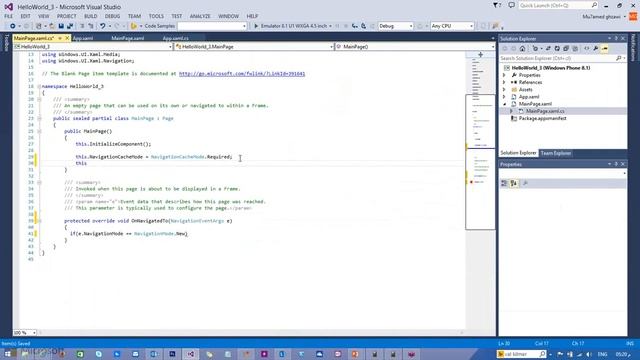640x360 pixels.
Task: Expand the MainPage.xaml.cs node
Action: pos(511,111)
